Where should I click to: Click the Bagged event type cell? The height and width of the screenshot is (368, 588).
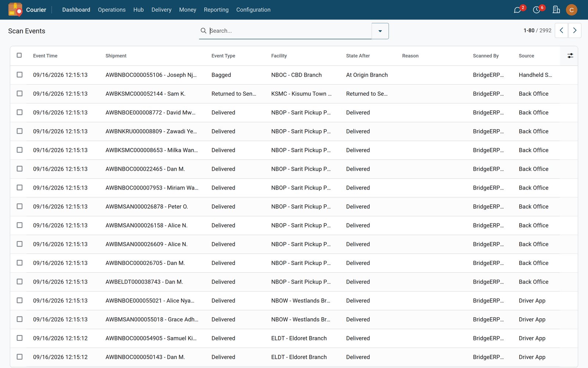tap(221, 75)
